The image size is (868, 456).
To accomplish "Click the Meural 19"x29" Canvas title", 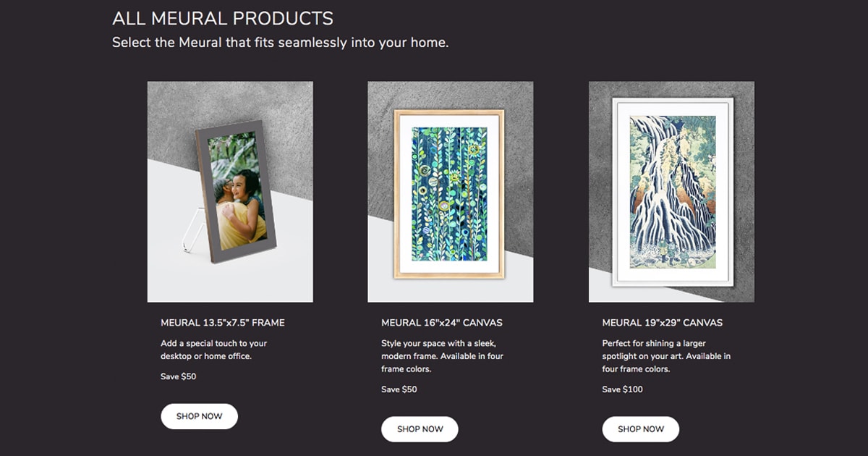I will click(663, 323).
